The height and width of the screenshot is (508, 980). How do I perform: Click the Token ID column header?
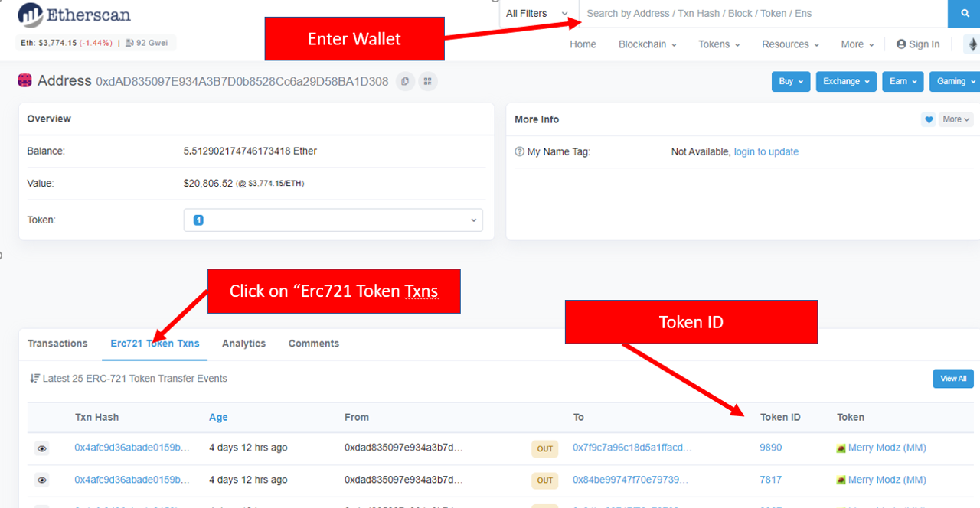click(x=780, y=418)
